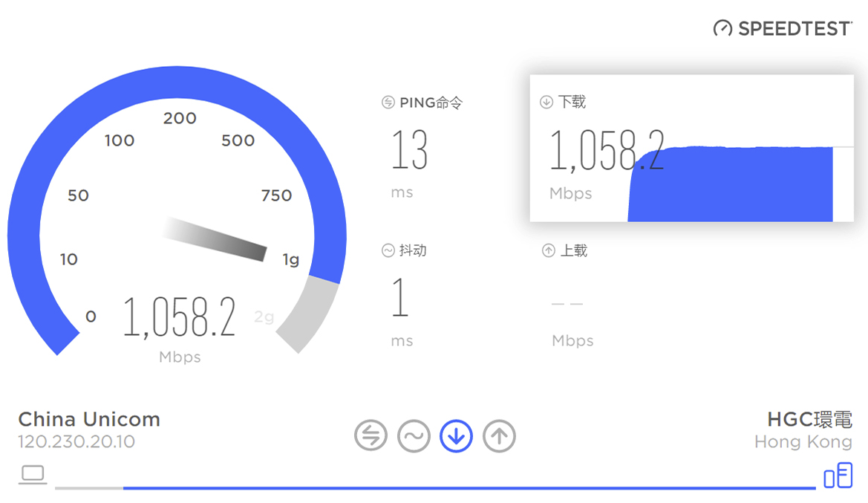Click the speedometer gauge needle
Image resolution: width=868 pixels, height=503 pixels.
pos(217,239)
